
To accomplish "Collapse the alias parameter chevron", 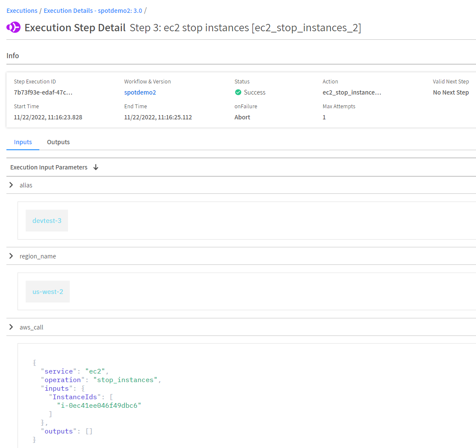I will coord(12,185).
